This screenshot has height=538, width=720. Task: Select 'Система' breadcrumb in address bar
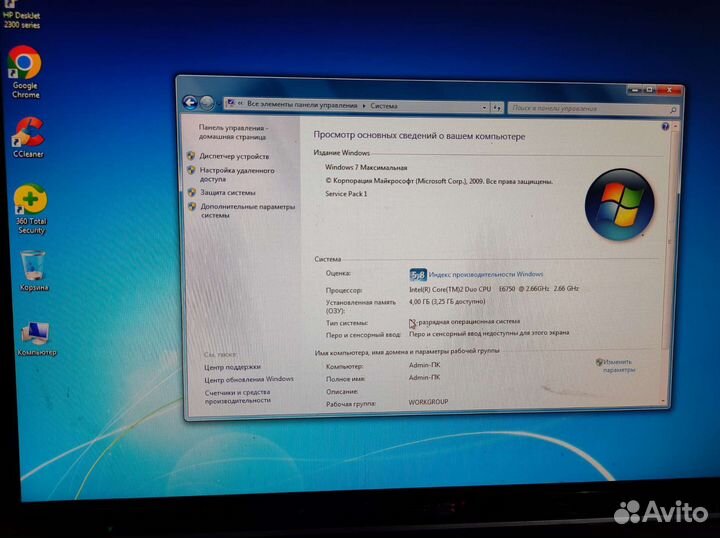point(384,105)
